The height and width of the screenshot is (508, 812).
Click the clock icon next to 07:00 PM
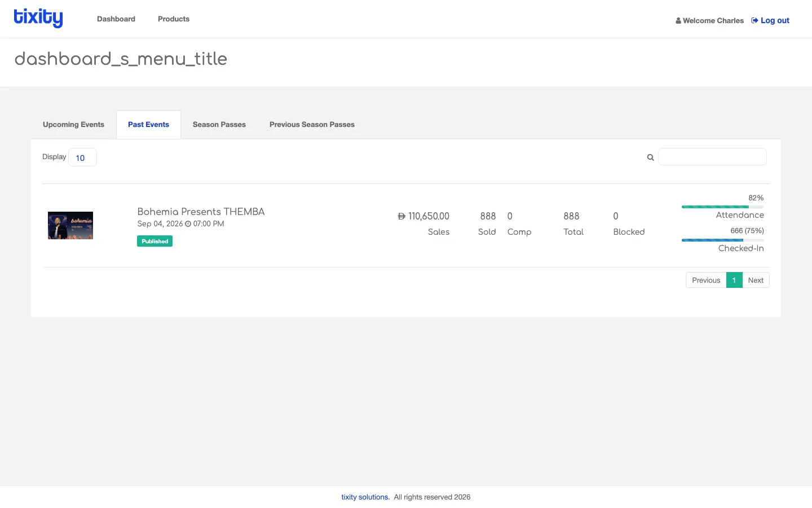[188, 224]
